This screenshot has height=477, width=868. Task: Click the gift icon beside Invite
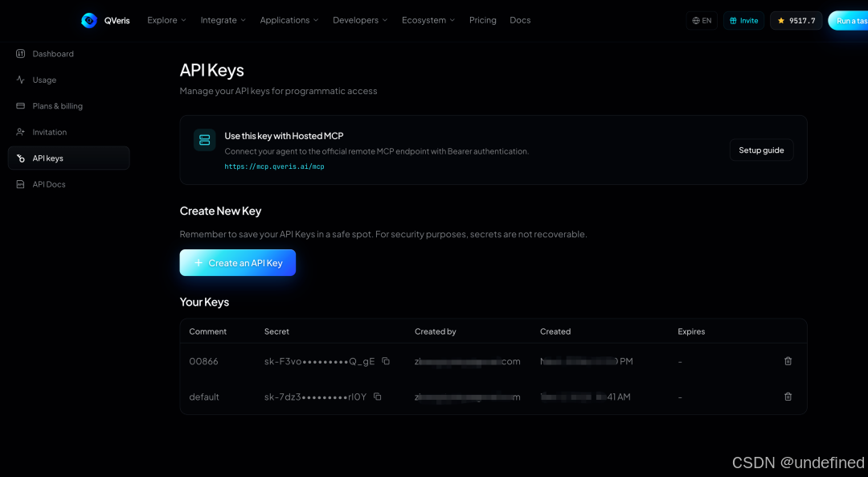733,20
